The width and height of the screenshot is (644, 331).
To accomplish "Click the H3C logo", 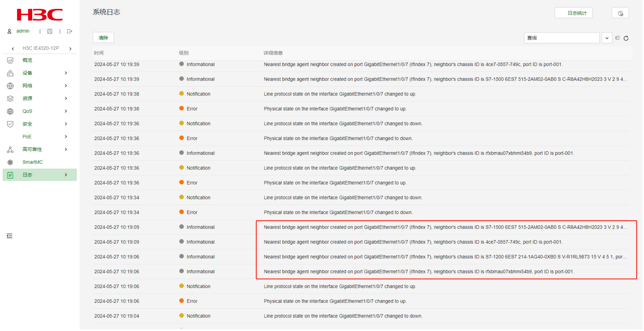I will tap(40, 15).
